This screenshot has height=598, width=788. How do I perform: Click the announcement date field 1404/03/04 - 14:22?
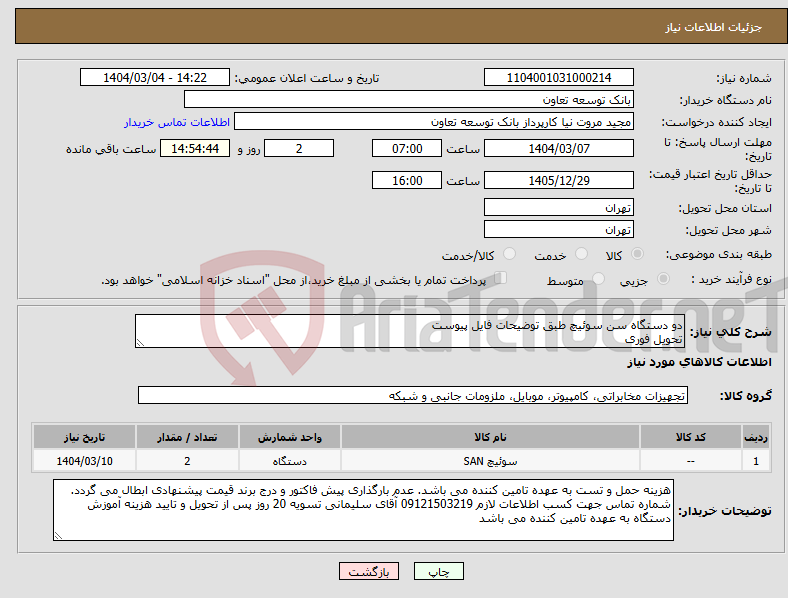[155, 77]
